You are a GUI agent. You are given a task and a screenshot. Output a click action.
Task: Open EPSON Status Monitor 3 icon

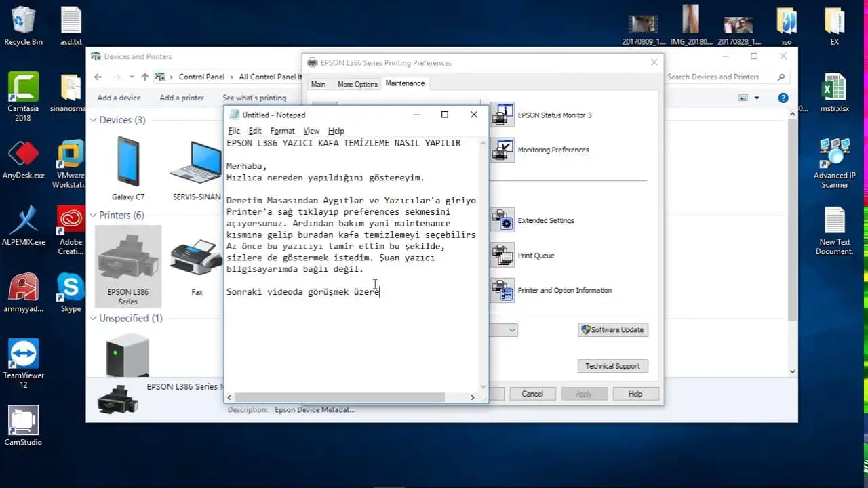(502, 115)
